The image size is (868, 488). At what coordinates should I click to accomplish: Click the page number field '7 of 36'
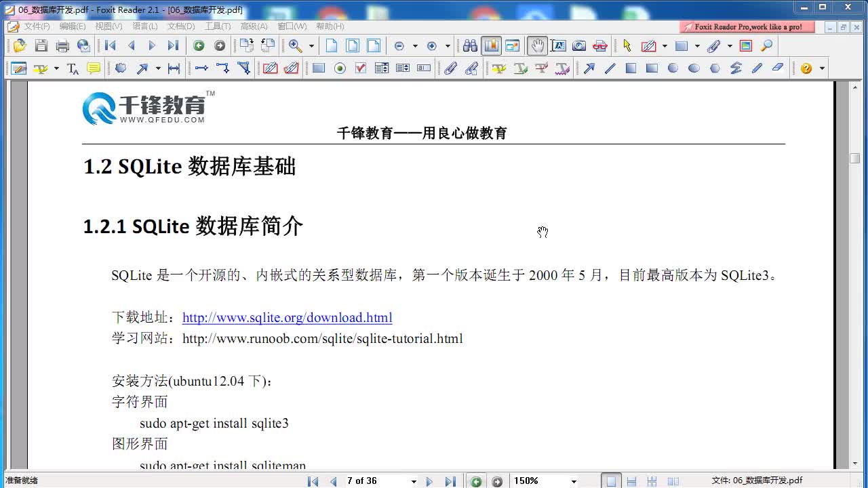376,481
